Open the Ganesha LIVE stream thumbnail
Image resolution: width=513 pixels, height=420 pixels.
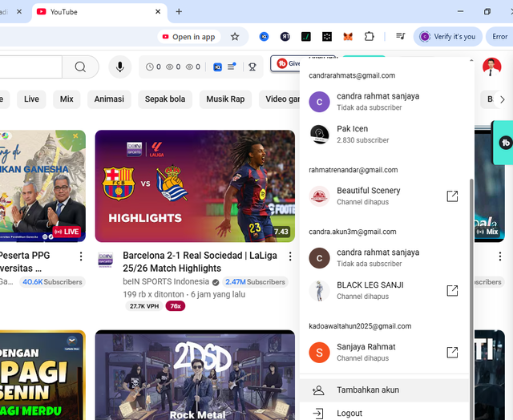[x=42, y=186]
